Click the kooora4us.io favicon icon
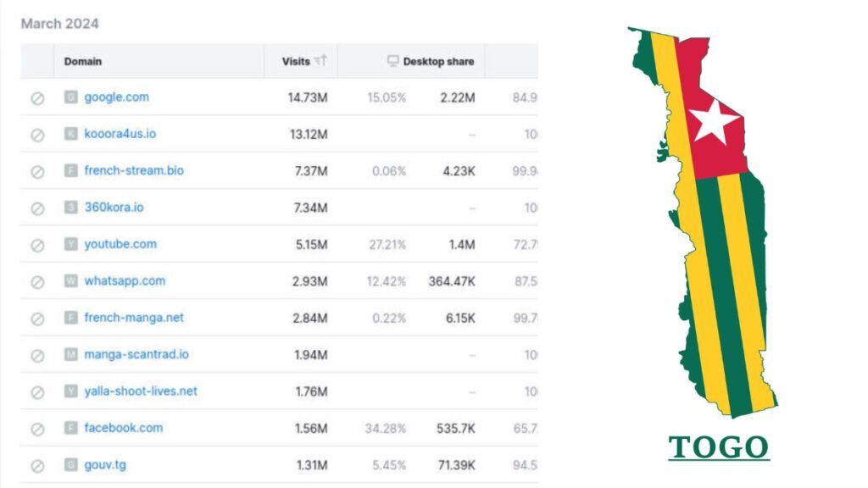This screenshot has height=488, width=868. click(x=71, y=133)
